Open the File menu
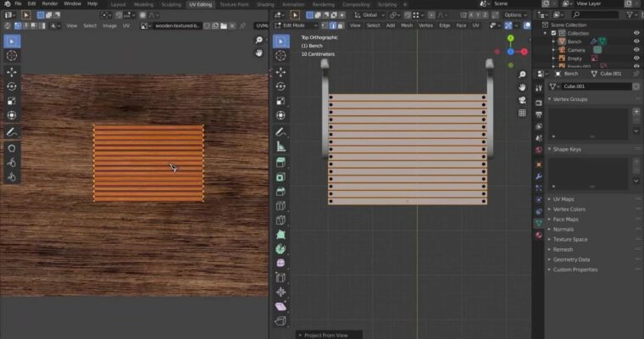This screenshot has height=339, width=644. (x=18, y=3)
